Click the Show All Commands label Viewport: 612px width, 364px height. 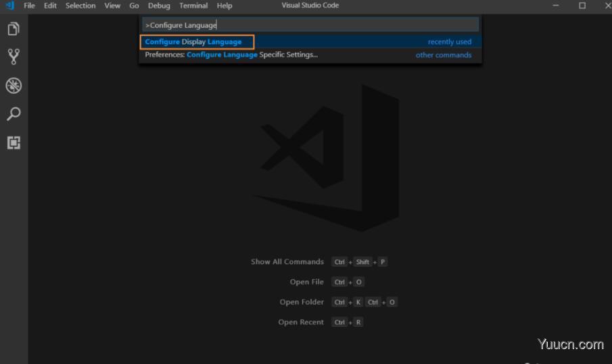[287, 262]
